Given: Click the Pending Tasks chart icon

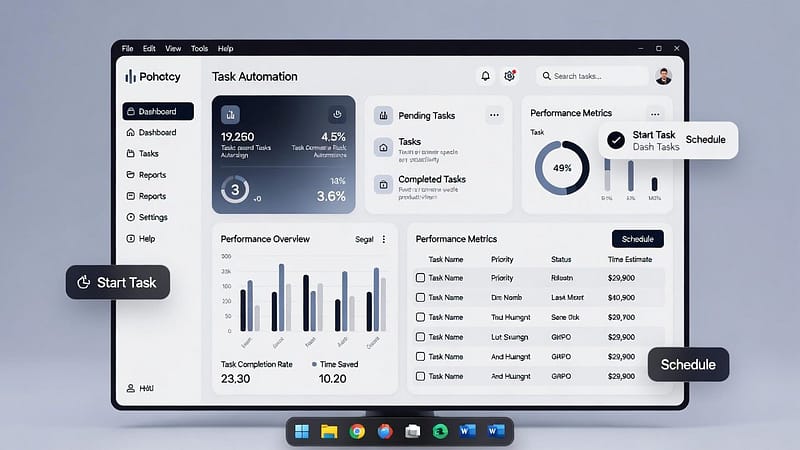Looking at the screenshot, I should click(x=383, y=116).
